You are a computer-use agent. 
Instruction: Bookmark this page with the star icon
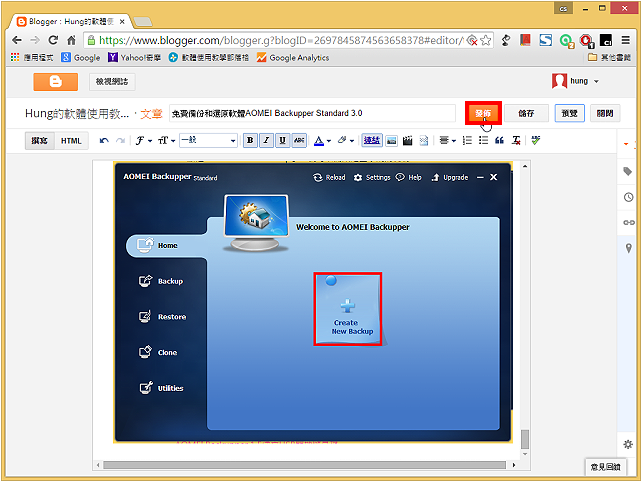point(486,40)
